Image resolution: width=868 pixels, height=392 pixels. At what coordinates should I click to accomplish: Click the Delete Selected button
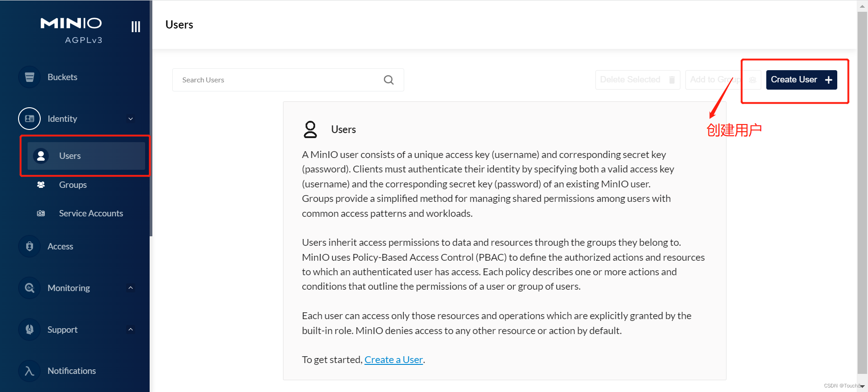point(637,80)
